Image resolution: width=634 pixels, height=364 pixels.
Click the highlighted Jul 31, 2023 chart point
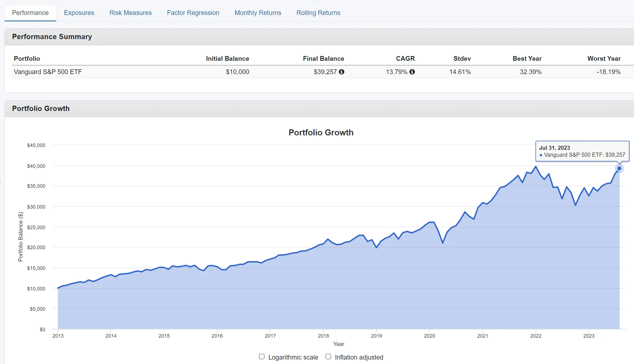coord(619,168)
